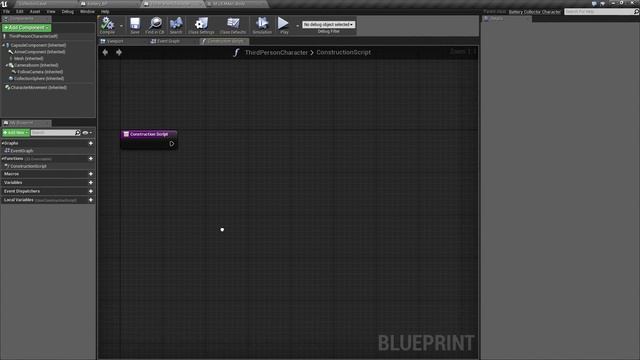
Task: Navigate back with the left arrow
Action: point(105,52)
